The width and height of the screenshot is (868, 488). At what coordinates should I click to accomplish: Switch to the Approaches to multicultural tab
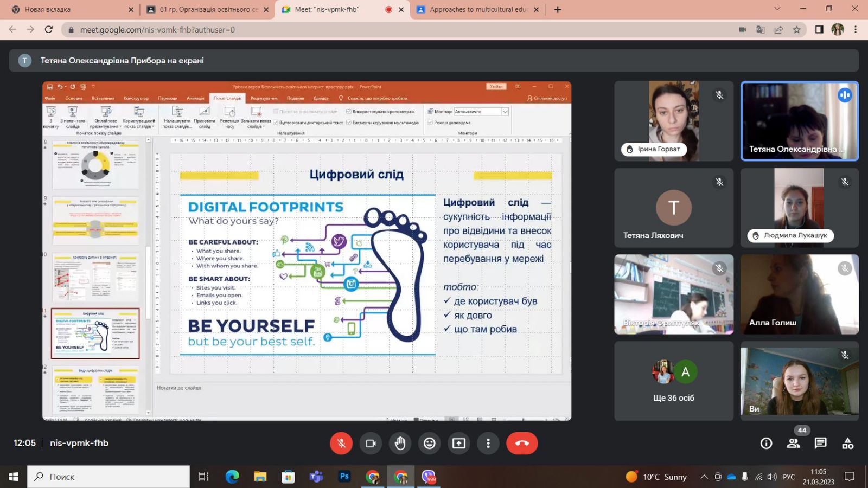tap(475, 9)
